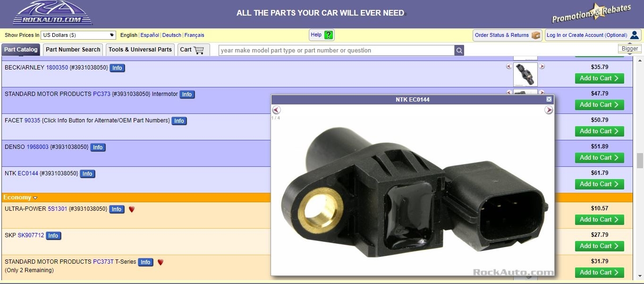Image resolution: width=644 pixels, height=284 pixels.
Task: Click the heart icon next to ULTRA-POWER 5S1301
Action: [x=132, y=209]
